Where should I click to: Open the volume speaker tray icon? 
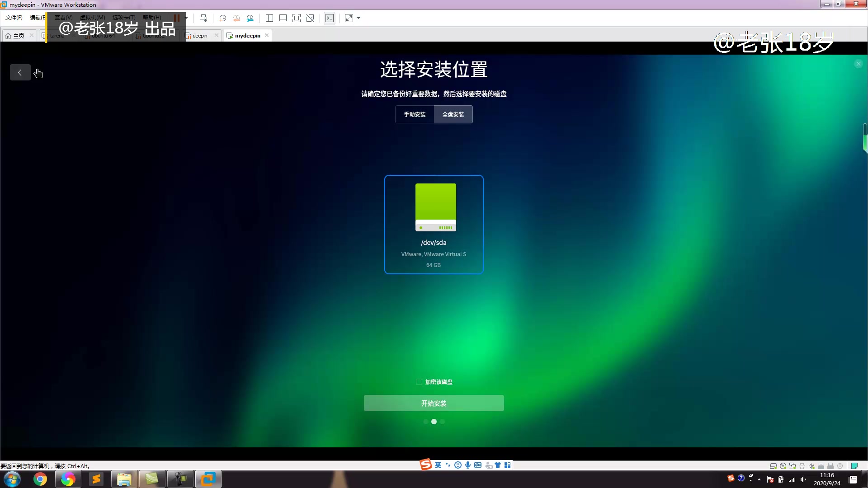(803, 479)
